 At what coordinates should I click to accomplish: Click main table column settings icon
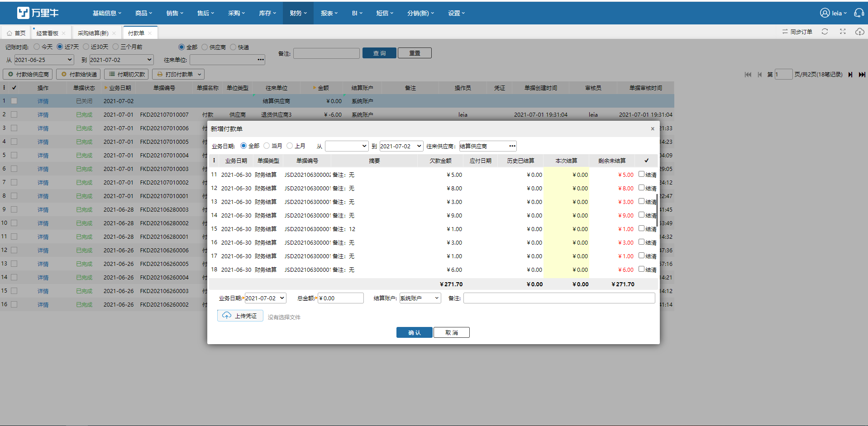4,88
